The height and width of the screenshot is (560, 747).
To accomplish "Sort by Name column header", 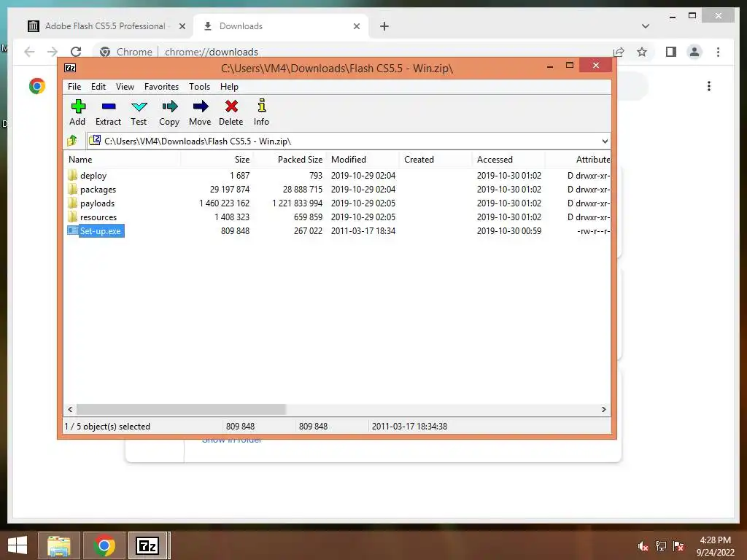I will click(122, 160).
